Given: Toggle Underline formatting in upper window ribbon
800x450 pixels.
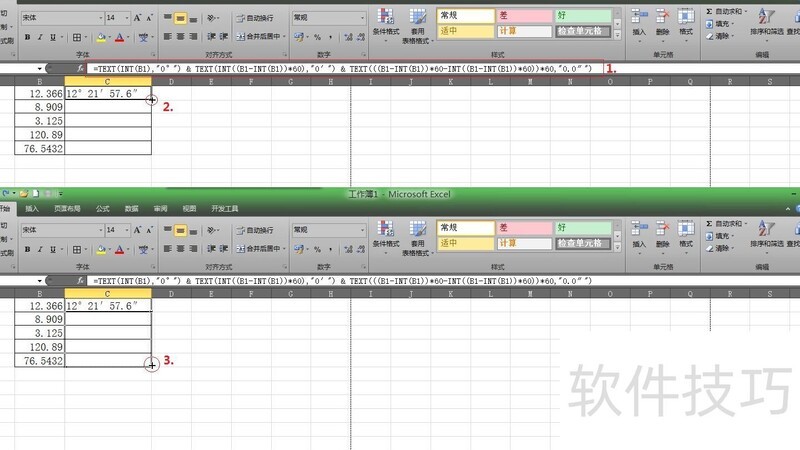Looking at the screenshot, I should [54, 37].
